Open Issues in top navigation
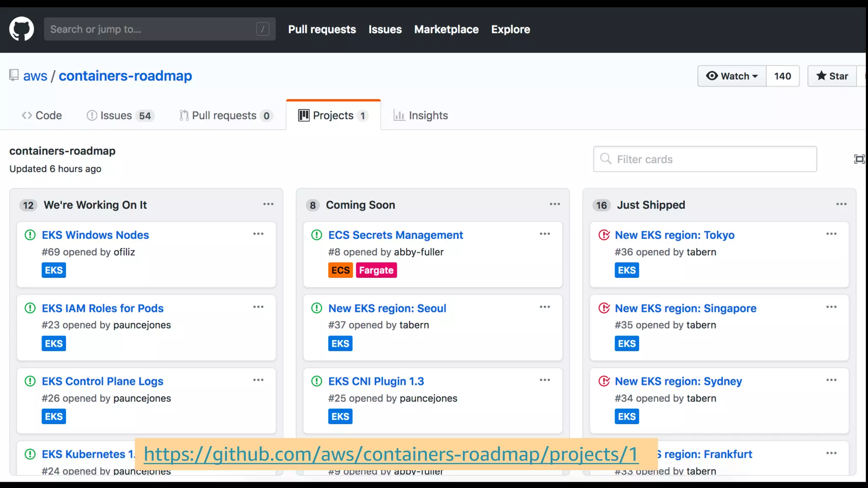The width and height of the screenshot is (868, 488). (x=385, y=29)
